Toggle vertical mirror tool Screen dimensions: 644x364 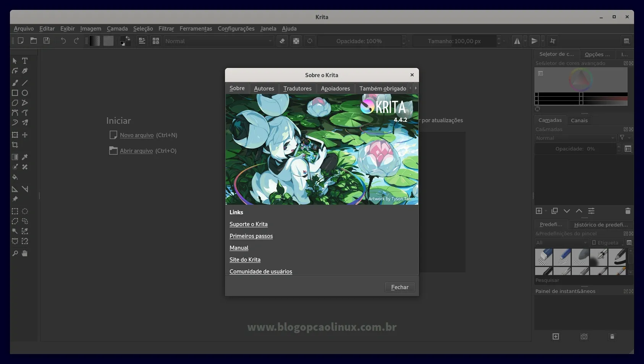(534, 41)
